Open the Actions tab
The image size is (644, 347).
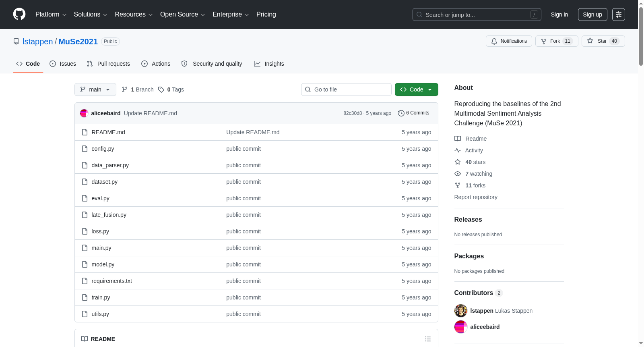pos(156,64)
